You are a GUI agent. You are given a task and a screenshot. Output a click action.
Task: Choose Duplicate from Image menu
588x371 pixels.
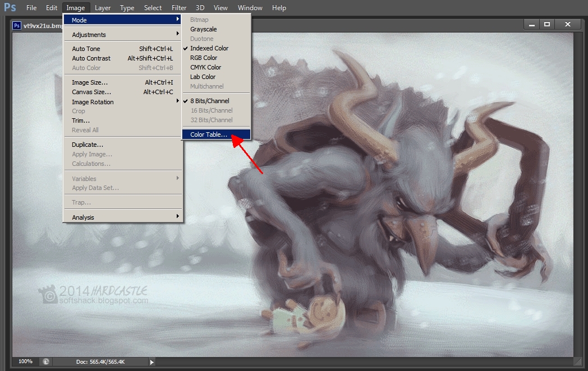pyautogui.click(x=123, y=144)
